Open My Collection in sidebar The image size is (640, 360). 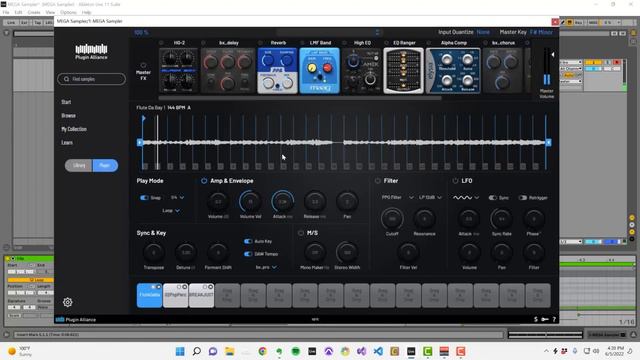click(74, 129)
